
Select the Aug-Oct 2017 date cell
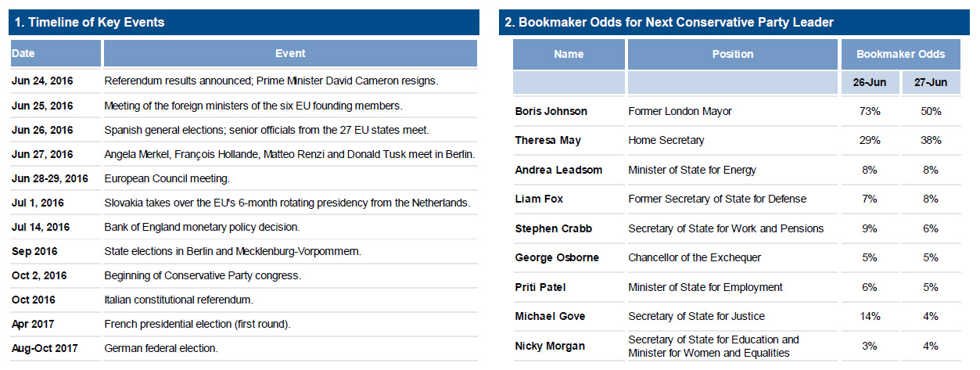pos(43,348)
